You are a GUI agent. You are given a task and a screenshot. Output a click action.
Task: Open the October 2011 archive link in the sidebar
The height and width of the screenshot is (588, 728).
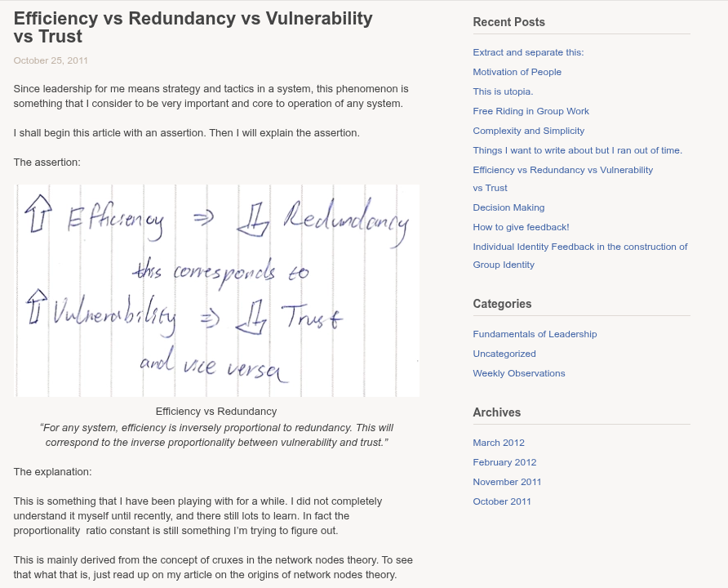(502, 501)
